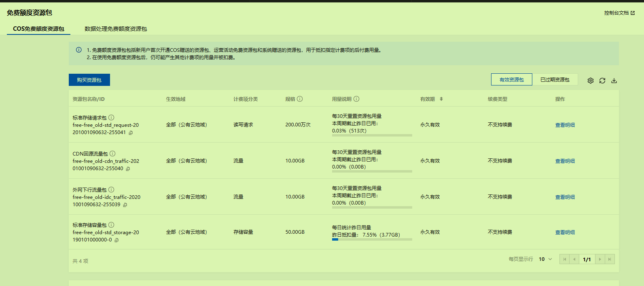The width and height of the screenshot is (644, 286).
Task: Click info icon beside 用量说明 column header
Action: (356, 99)
